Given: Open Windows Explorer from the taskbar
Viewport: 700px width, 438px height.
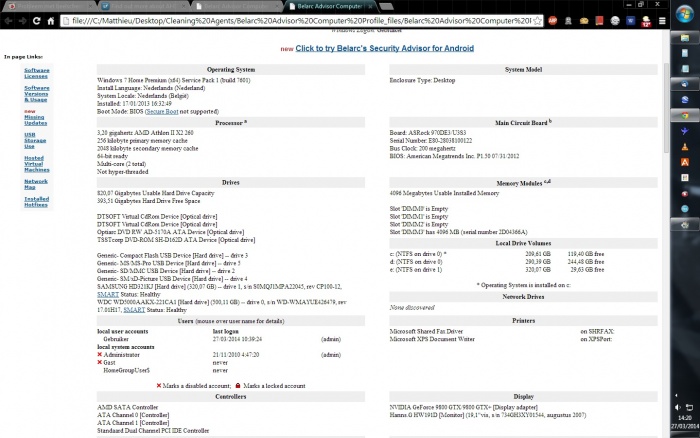Looking at the screenshot, I should [685, 38].
